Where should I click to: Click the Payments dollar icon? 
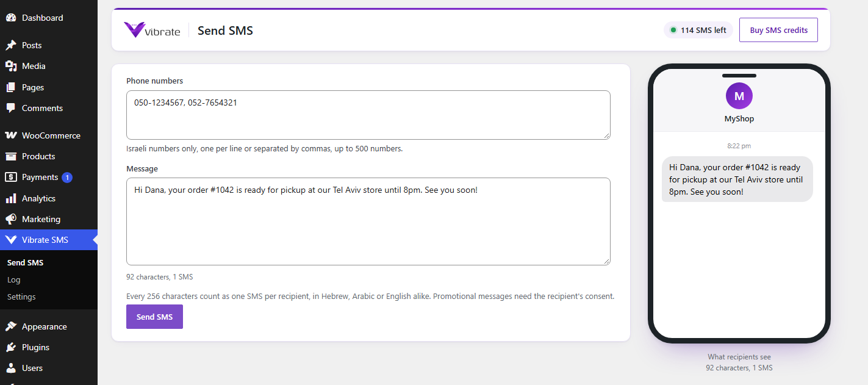[11, 177]
